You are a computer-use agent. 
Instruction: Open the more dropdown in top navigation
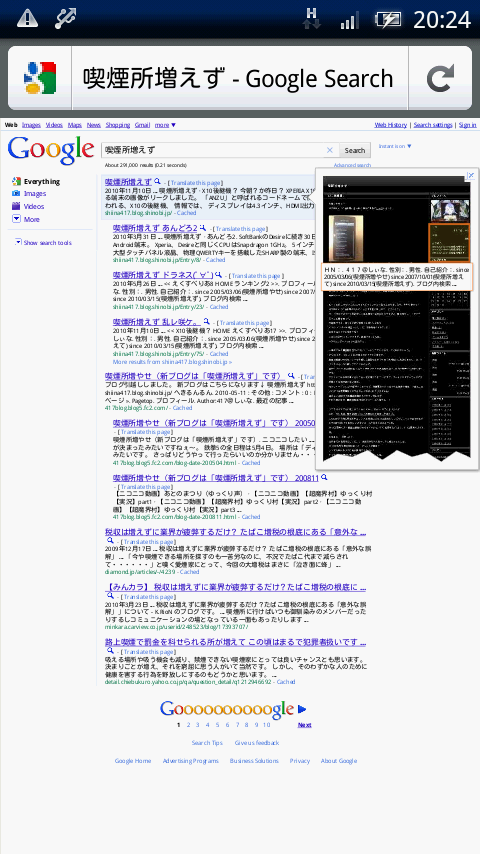point(165,125)
